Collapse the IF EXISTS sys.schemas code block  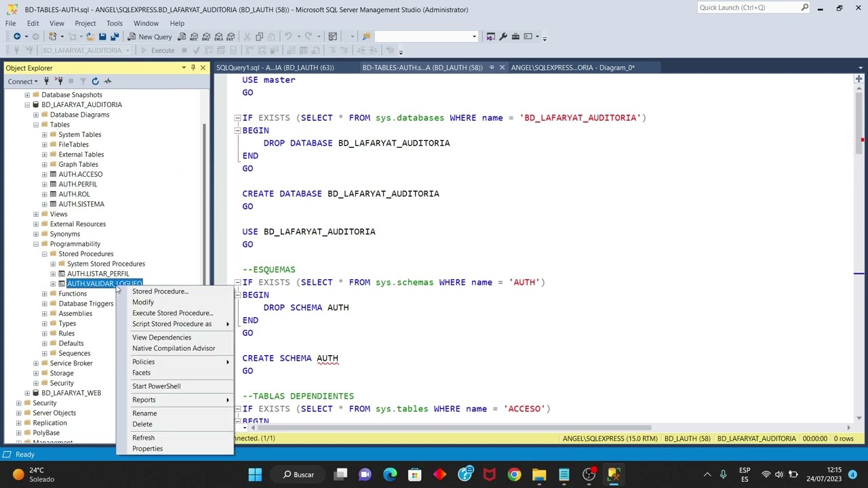(x=237, y=283)
